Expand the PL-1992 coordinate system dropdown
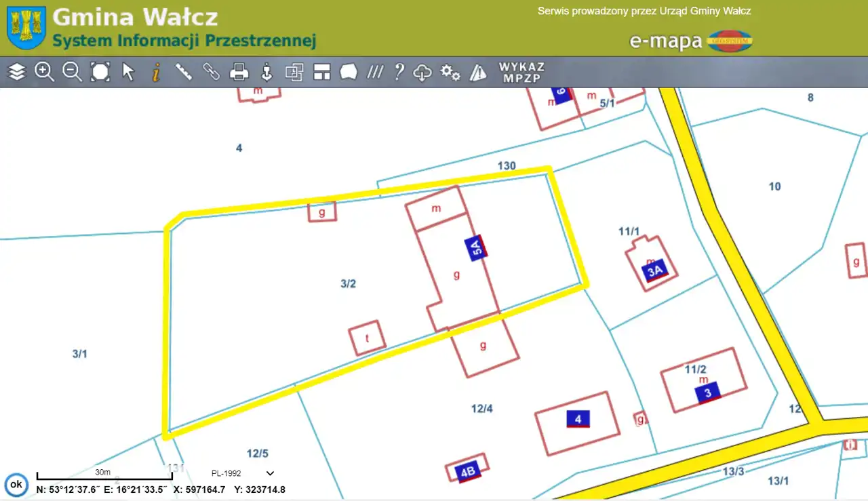The width and height of the screenshot is (868, 501). coord(270,473)
